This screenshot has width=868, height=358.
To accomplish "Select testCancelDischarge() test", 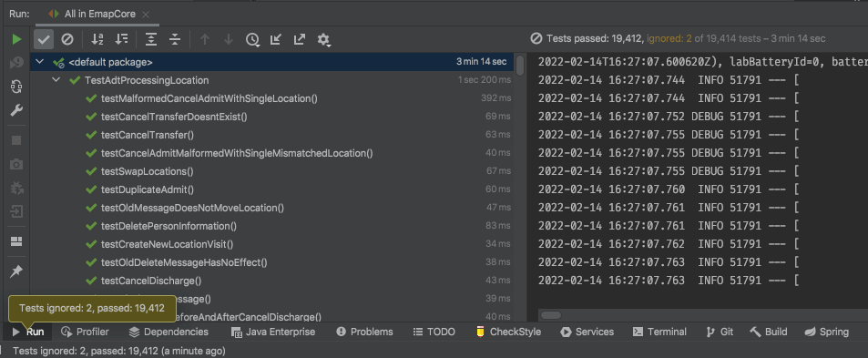I will (271, 281).
